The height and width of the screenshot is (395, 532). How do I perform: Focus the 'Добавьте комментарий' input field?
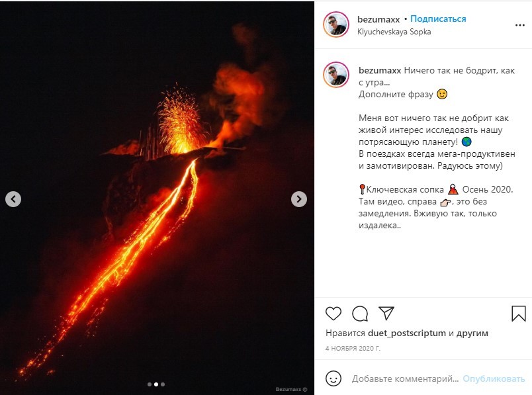pyautogui.click(x=405, y=379)
